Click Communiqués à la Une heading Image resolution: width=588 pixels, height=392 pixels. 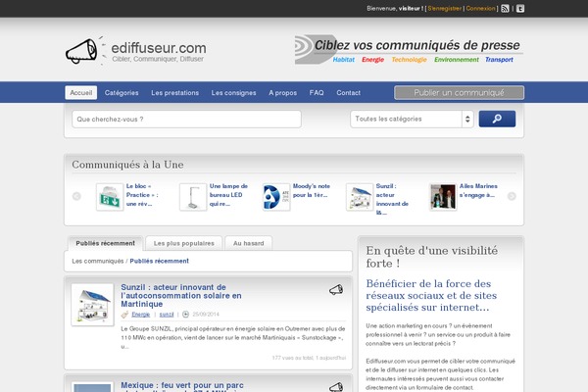127,165
